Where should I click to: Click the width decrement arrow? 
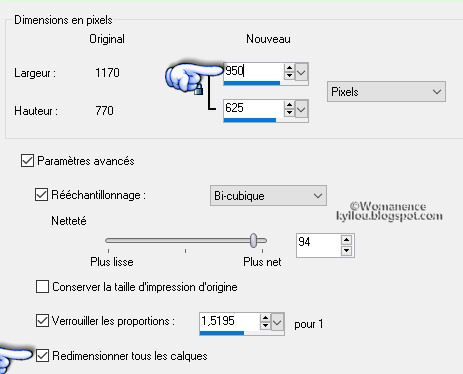[289, 75]
